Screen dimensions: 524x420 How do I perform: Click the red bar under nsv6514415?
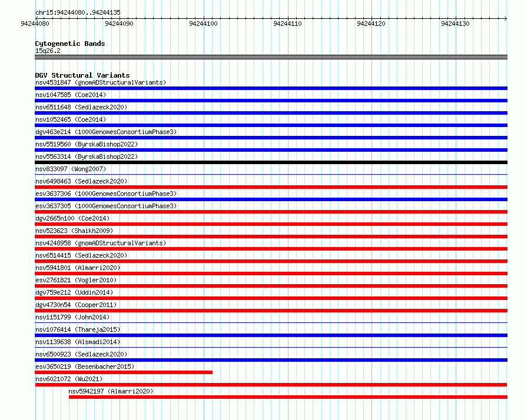(x=271, y=261)
